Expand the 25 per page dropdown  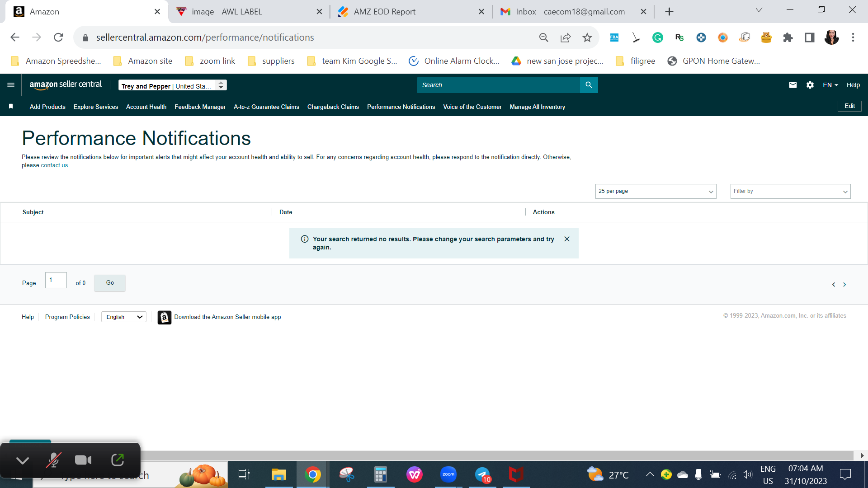pyautogui.click(x=656, y=191)
